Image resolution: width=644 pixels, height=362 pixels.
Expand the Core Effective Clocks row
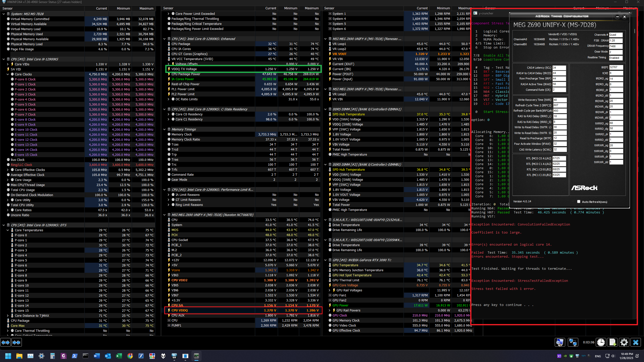pyautogui.click(x=8, y=170)
